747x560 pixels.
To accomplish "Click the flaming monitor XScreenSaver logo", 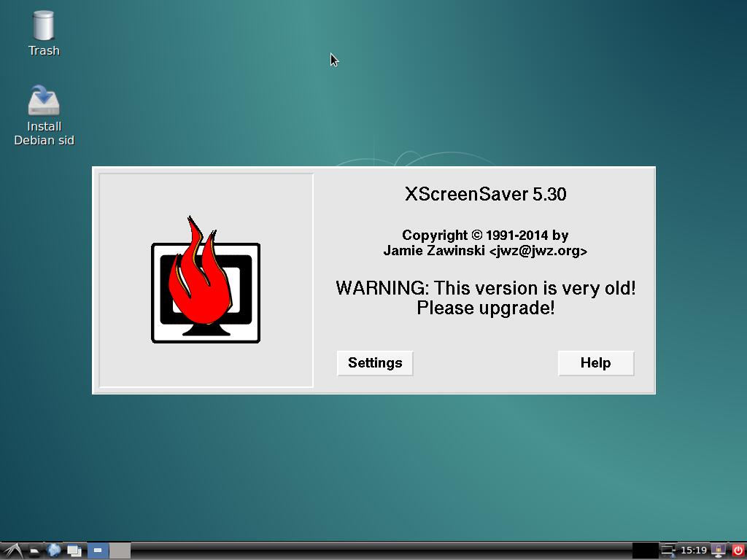I will [x=206, y=280].
